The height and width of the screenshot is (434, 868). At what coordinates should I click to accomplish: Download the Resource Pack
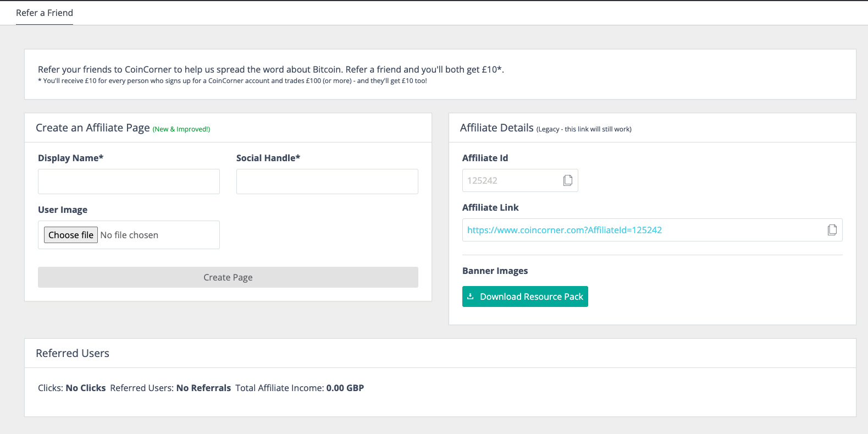(531, 296)
